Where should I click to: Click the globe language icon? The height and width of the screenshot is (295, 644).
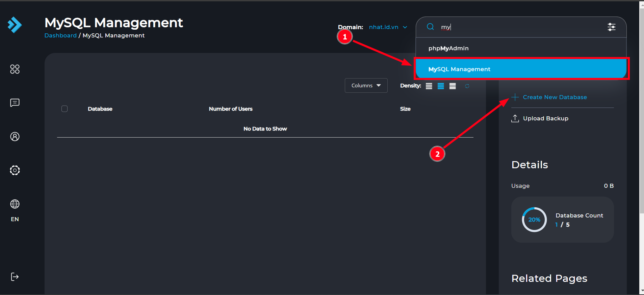pos(15,204)
